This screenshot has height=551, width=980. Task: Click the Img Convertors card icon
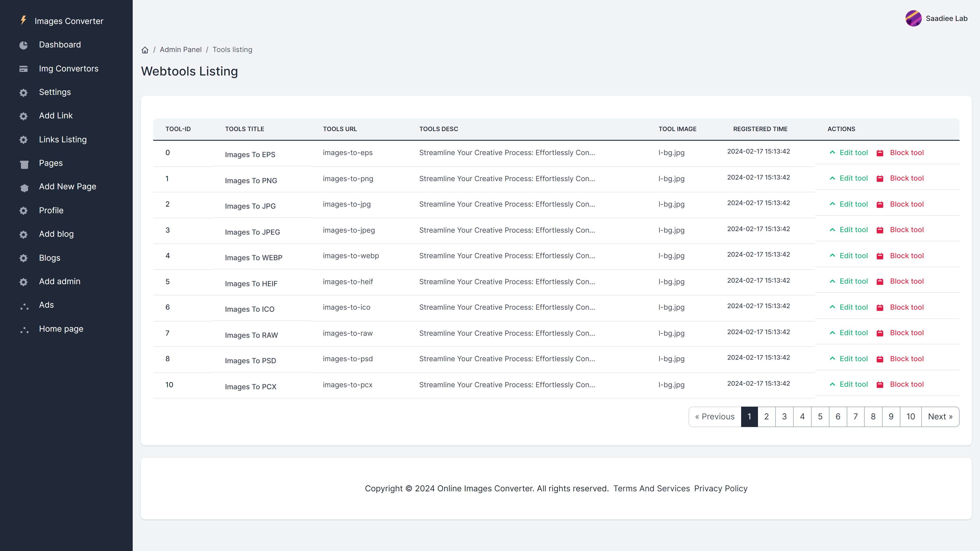click(x=23, y=69)
